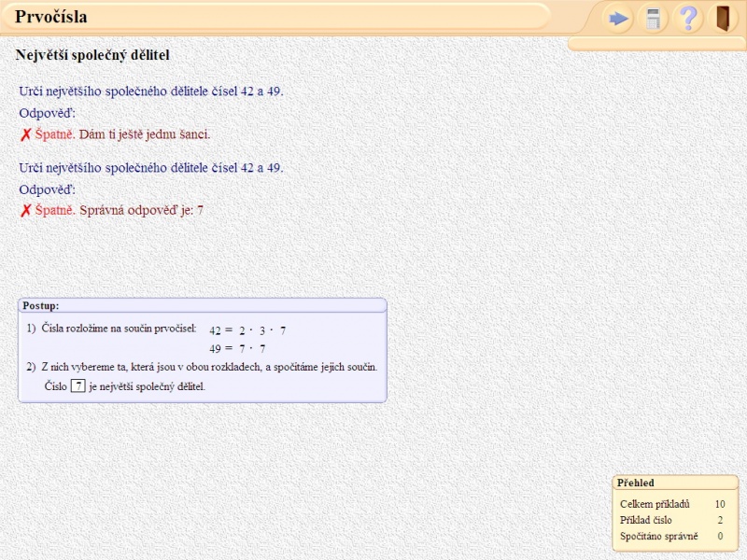Click the 'Prvočísla' title
747x560 pixels.
[x=51, y=17]
